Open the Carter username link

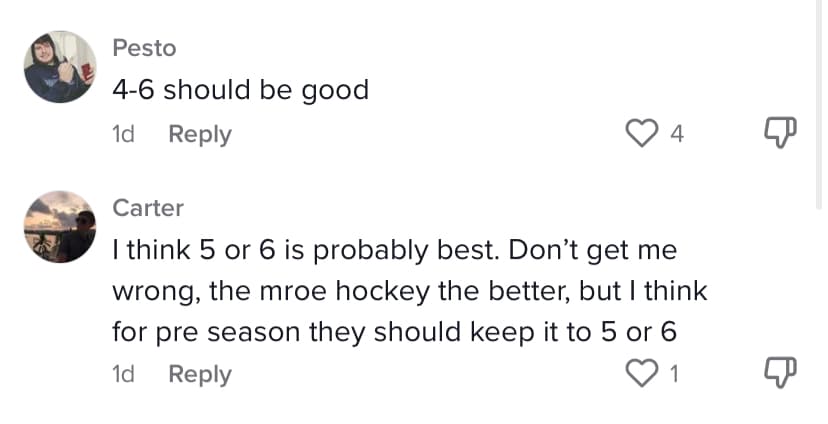(147, 208)
